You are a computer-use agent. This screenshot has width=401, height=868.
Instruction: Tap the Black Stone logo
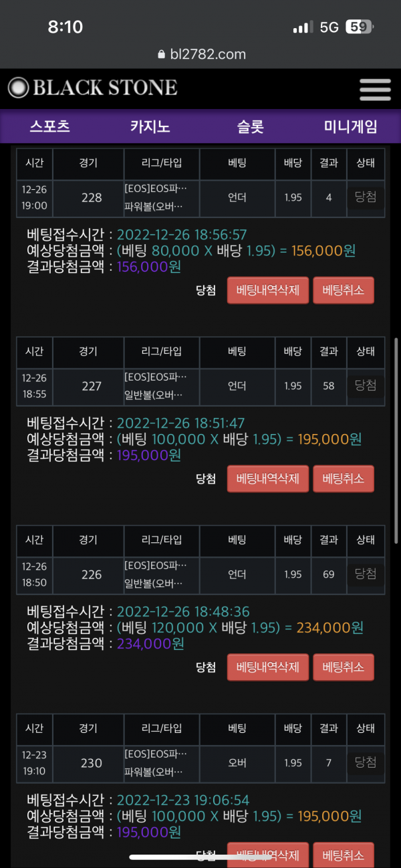[93, 88]
